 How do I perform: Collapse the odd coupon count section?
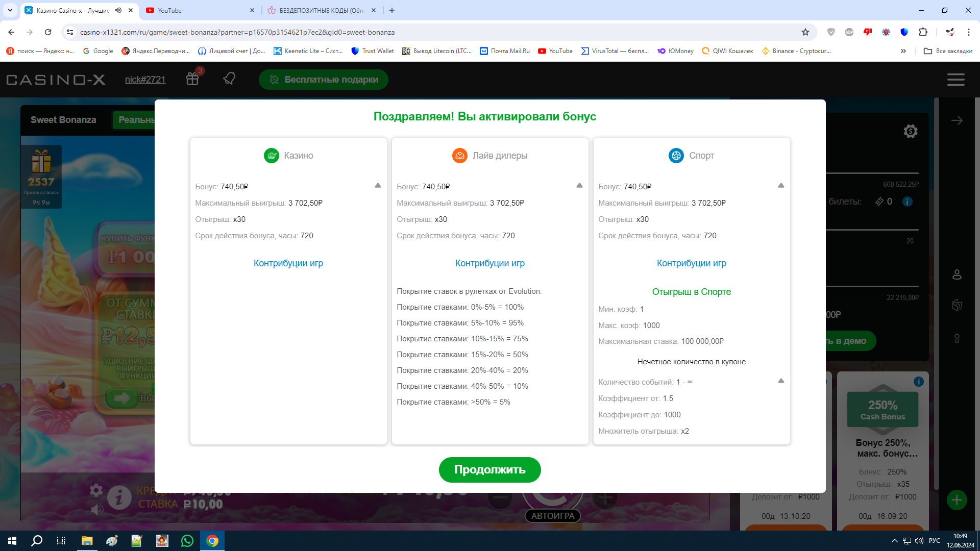point(781,381)
